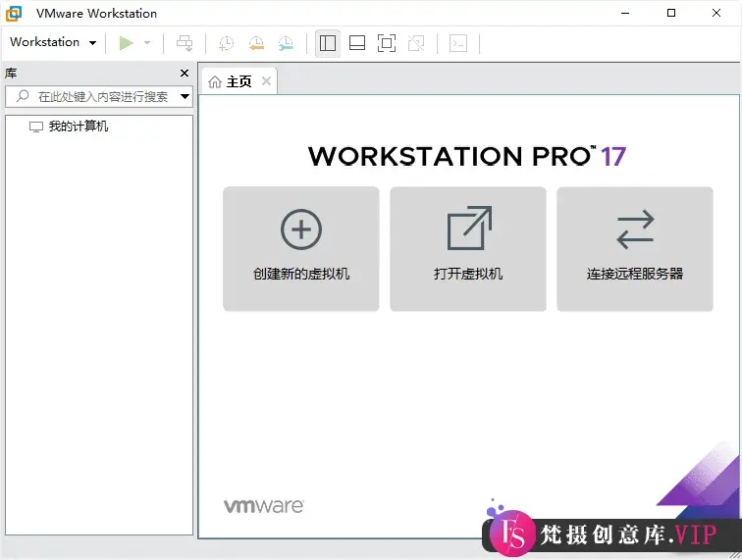Open the Workstation menu dropdown
Screen dimensions: 742x560
coord(53,42)
